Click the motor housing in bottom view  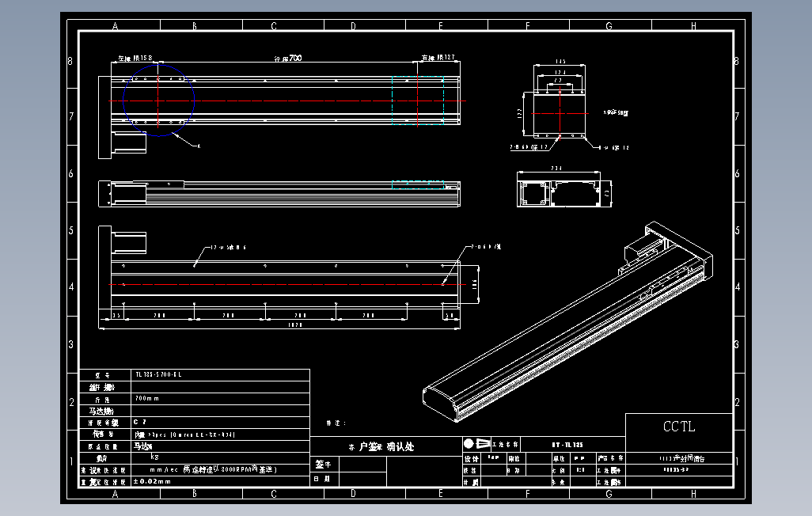click(128, 243)
